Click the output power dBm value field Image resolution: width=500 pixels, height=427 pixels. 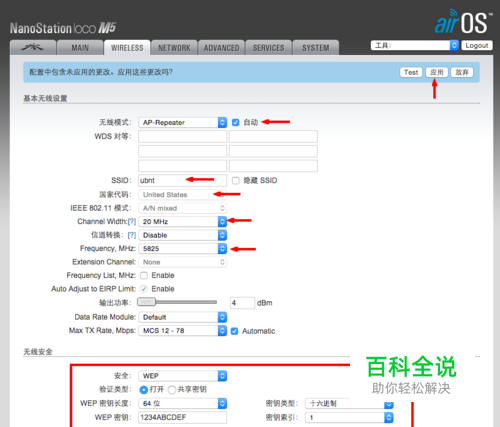click(x=242, y=303)
